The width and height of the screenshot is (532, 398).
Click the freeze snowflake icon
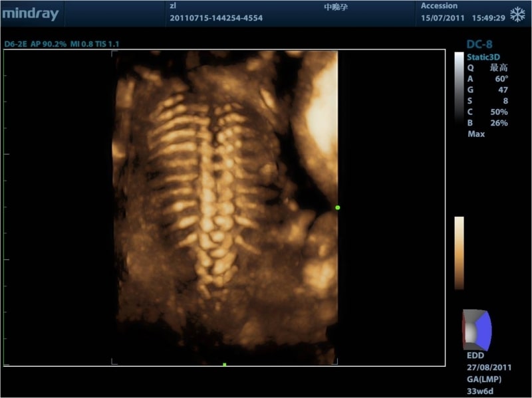tap(517, 15)
